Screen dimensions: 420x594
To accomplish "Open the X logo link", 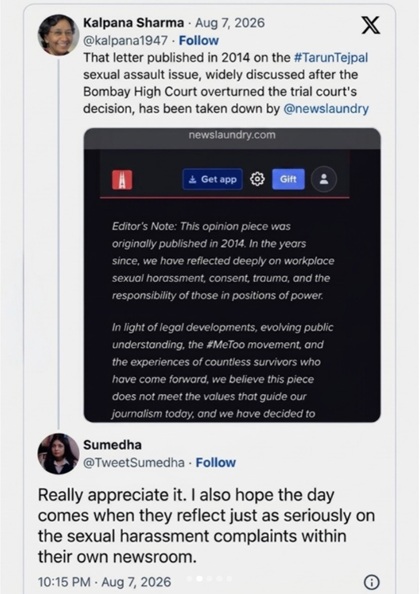I will coord(370,25).
